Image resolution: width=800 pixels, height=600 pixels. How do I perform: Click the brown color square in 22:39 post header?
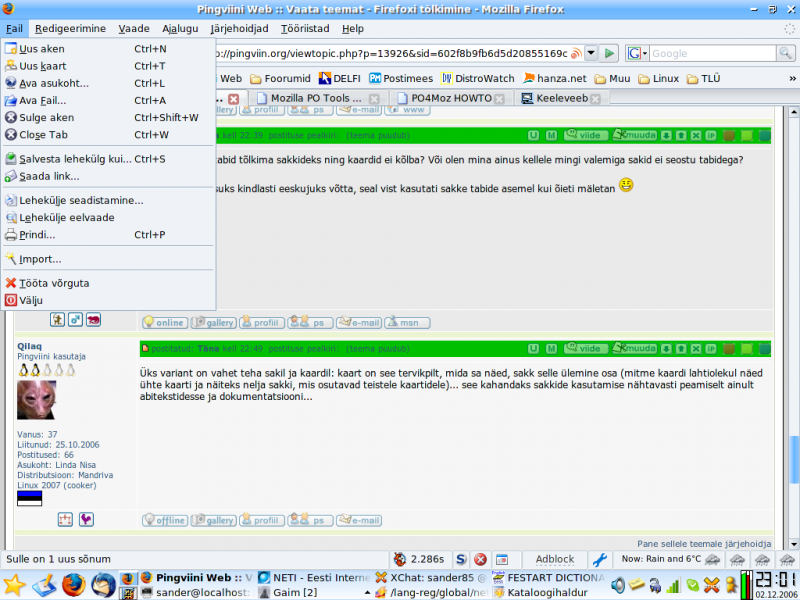point(729,135)
